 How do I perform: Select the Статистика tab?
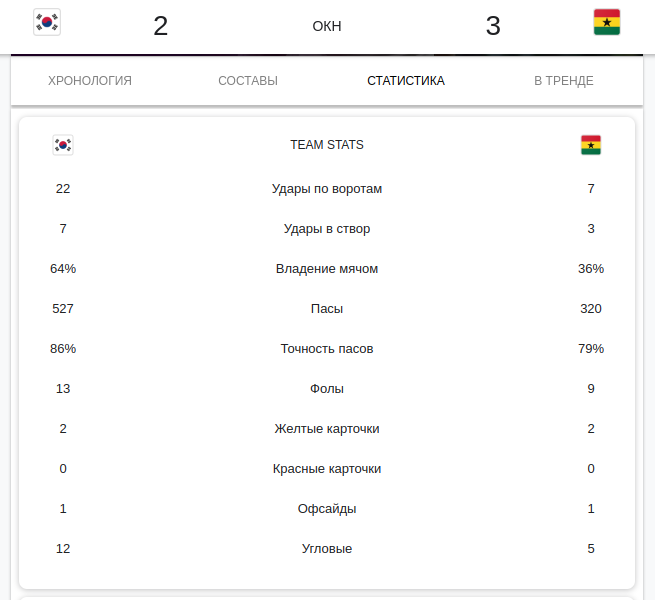[x=406, y=81]
